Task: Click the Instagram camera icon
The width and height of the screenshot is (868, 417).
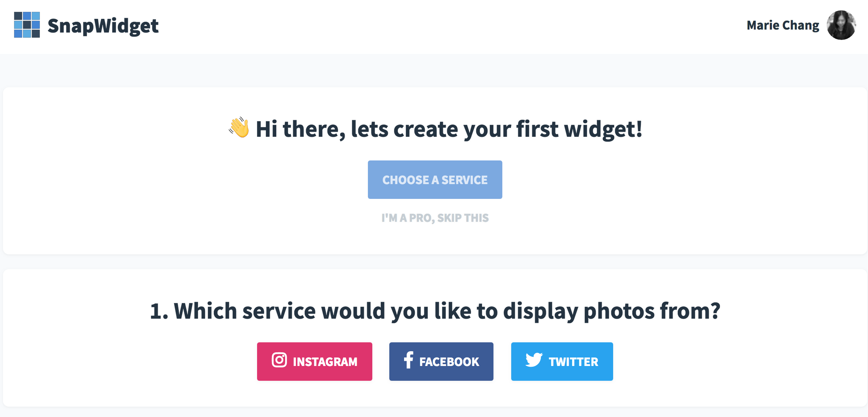Action: [x=279, y=360]
